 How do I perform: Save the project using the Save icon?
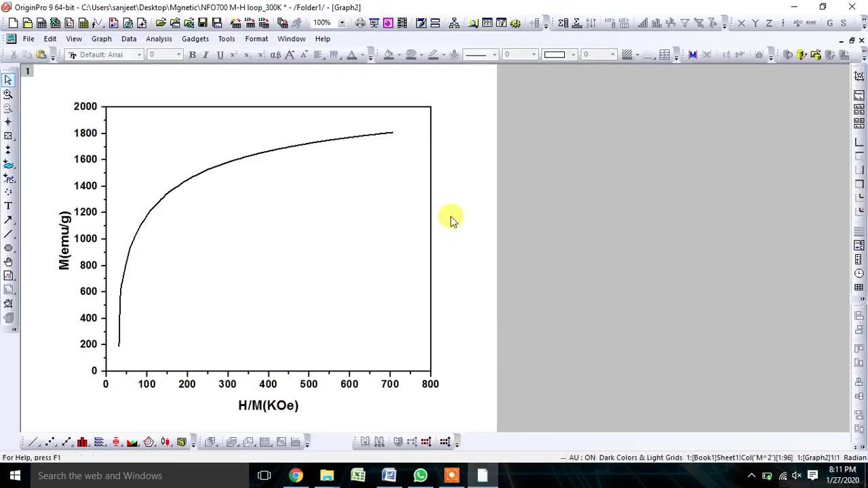[x=203, y=22]
